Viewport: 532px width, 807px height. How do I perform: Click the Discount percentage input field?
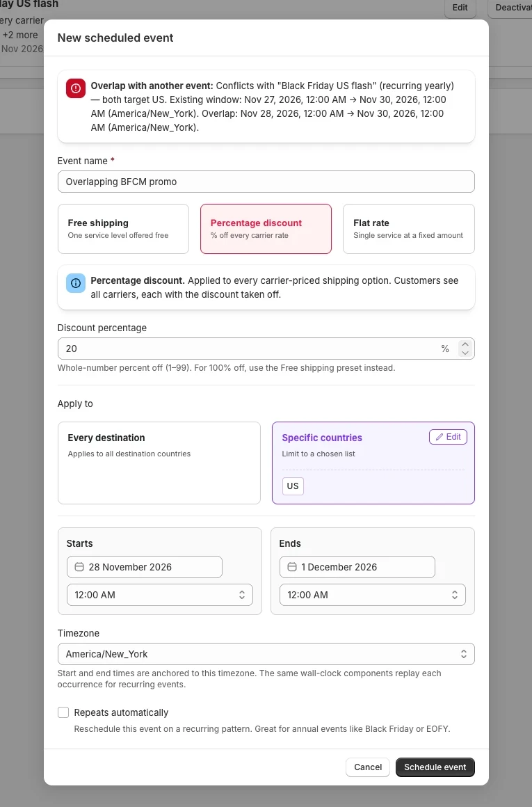point(266,349)
